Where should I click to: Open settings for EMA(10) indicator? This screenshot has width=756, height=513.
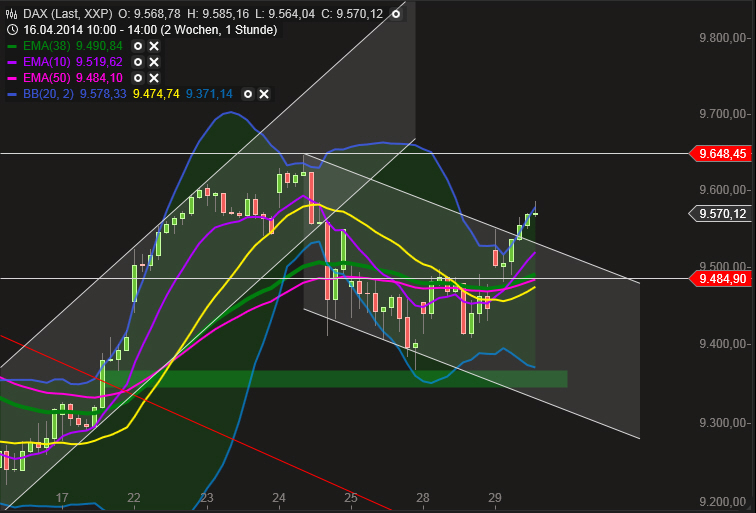pyautogui.click(x=138, y=62)
